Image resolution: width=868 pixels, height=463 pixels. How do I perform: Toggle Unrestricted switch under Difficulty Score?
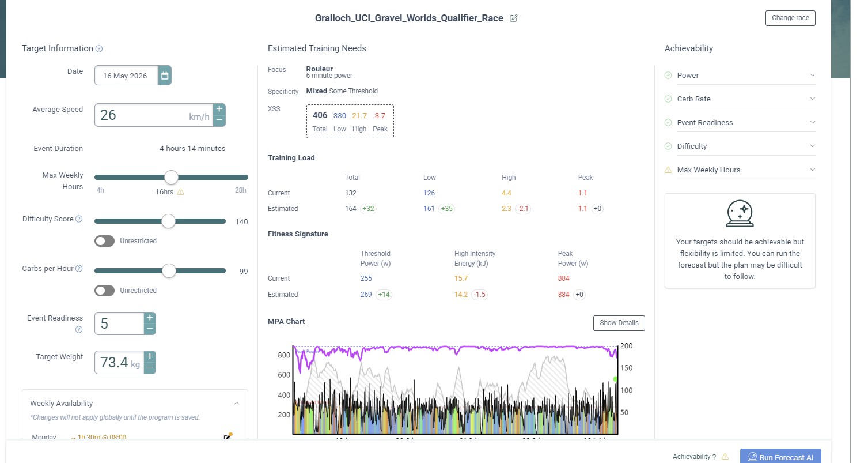105,241
